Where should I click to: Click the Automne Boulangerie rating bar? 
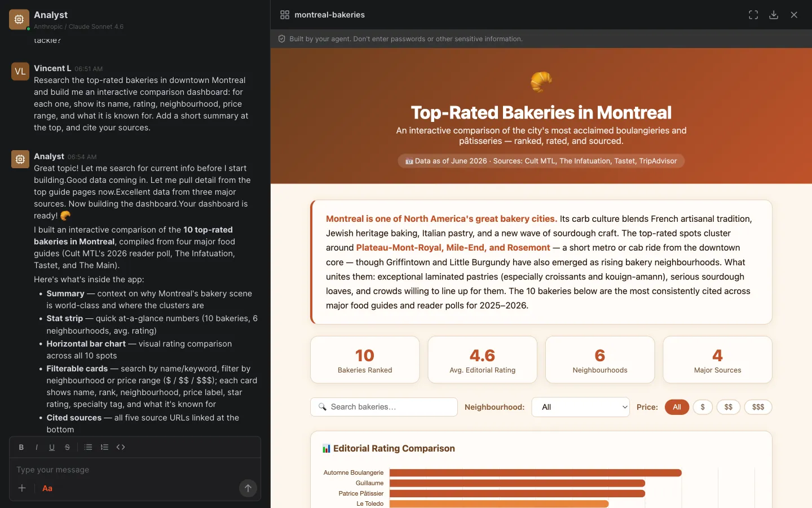pos(536,473)
